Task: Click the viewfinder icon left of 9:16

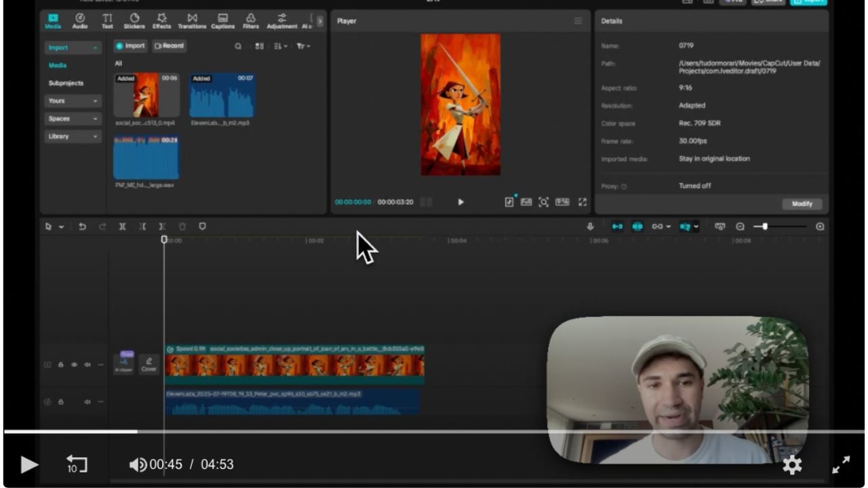Action: 543,202
